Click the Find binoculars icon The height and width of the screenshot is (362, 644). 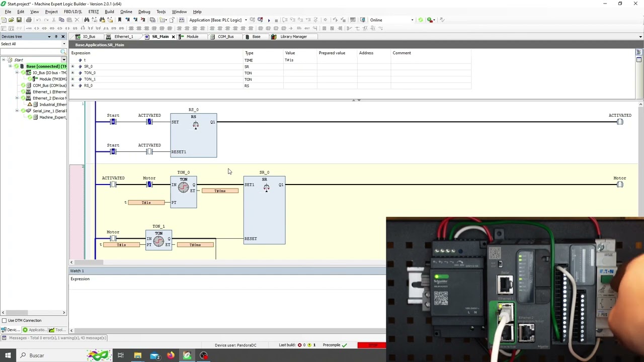click(87, 20)
